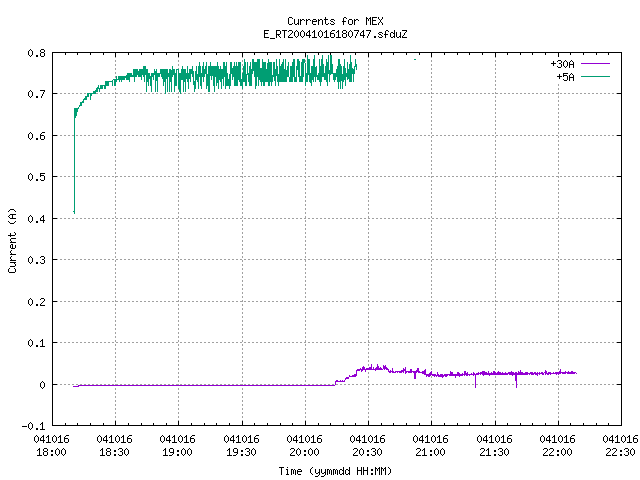This screenshot has width=640, height=480.
Task: Click the -0.1 y-axis tick label
Action: click(x=33, y=426)
